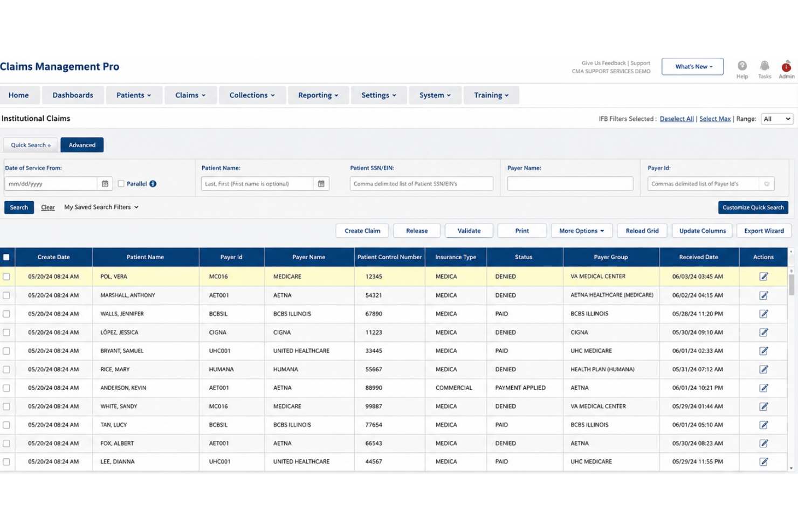The height and width of the screenshot is (532, 798).
Task: Click the Release button
Action: pos(417,231)
